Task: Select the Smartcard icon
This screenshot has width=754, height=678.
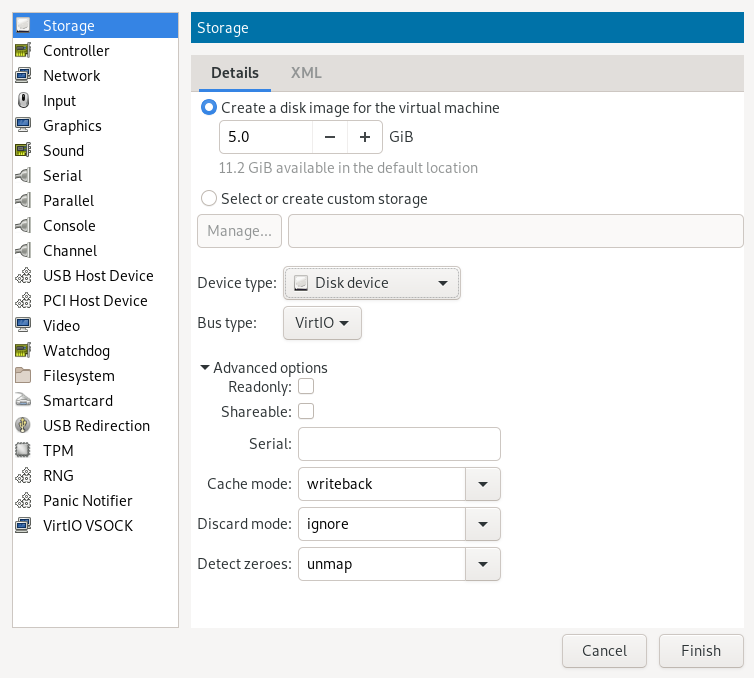Action: 24,401
